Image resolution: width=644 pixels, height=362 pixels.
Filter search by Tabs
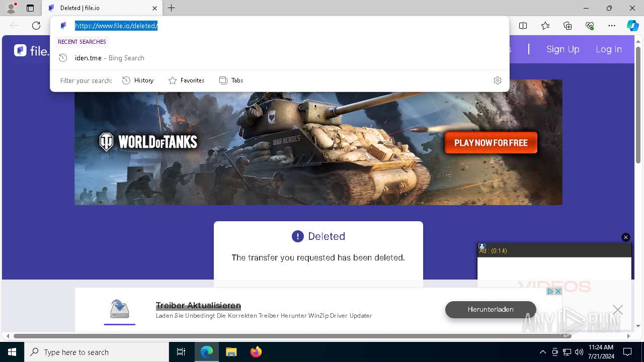point(231,80)
